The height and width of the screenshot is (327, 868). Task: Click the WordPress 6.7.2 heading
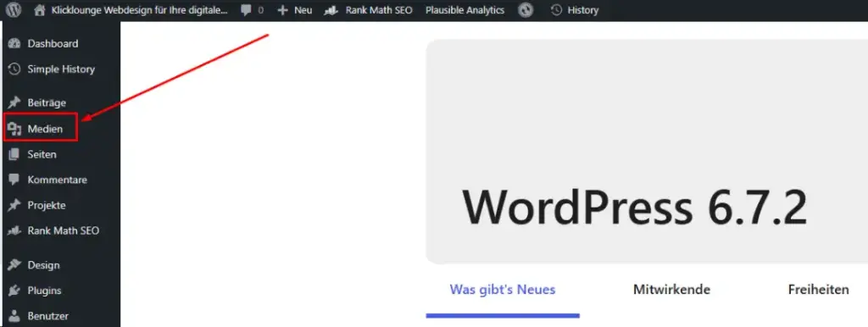[634, 208]
